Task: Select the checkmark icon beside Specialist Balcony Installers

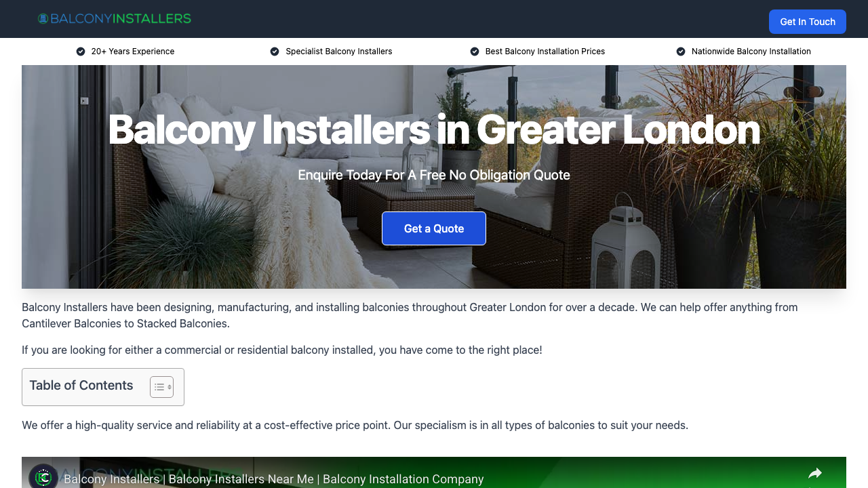Action: 275,51
